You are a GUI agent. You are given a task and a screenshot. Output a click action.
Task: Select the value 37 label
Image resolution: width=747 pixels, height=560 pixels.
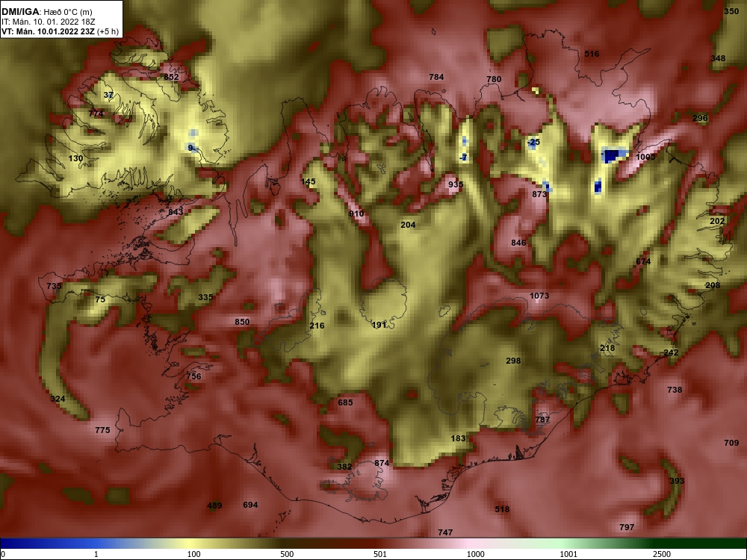(108, 95)
